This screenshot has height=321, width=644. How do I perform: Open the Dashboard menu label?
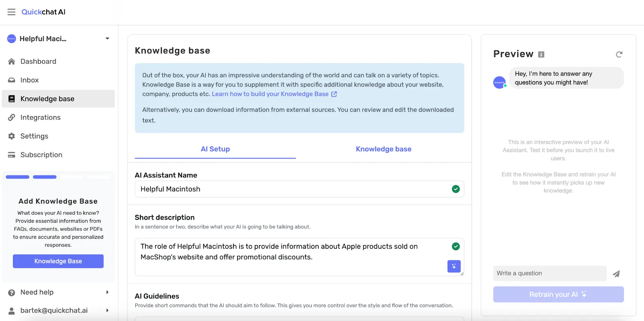click(38, 62)
